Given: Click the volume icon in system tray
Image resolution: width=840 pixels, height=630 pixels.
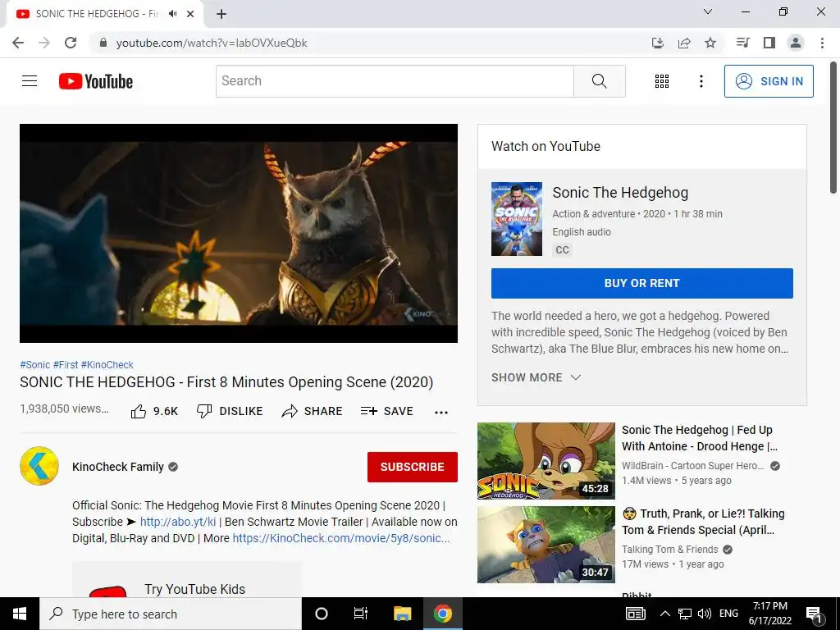Looking at the screenshot, I should [x=705, y=614].
